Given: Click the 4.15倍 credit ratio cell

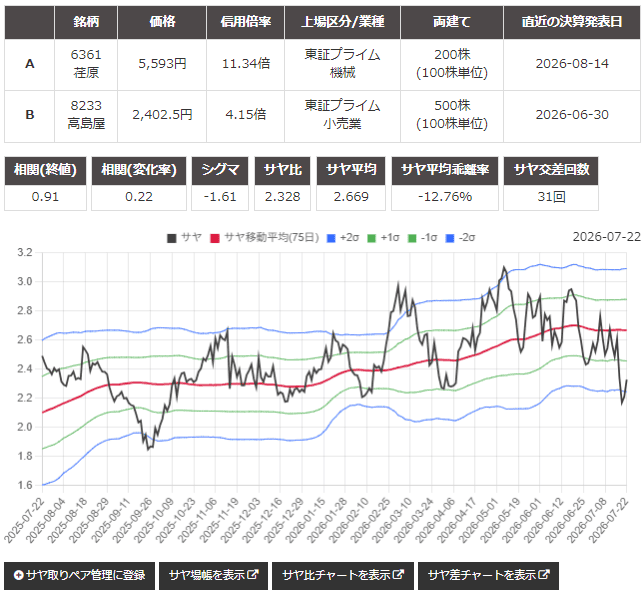Looking at the screenshot, I should pyautogui.click(x=246, y=115).
